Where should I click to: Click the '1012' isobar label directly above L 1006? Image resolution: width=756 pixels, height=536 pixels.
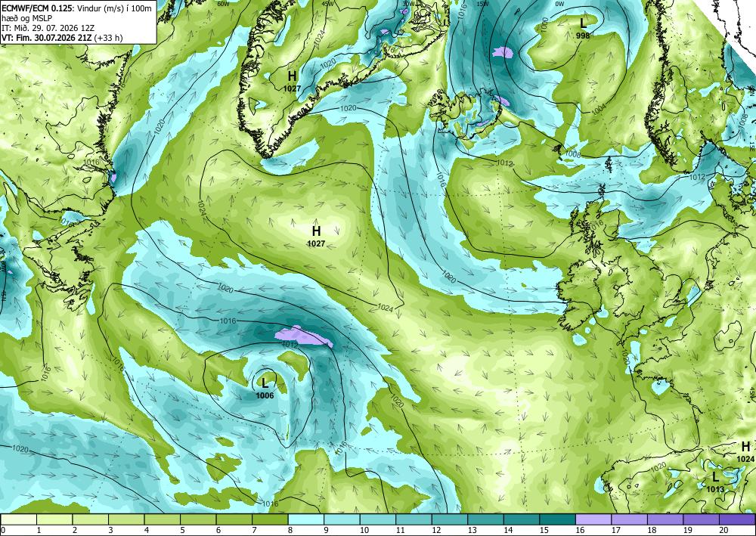pos(290,345)
